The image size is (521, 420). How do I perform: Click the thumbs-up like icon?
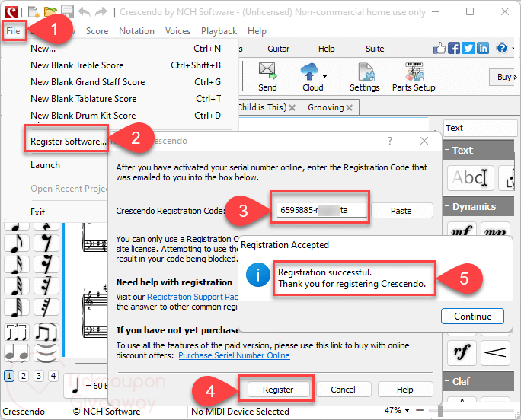[439, 48]
